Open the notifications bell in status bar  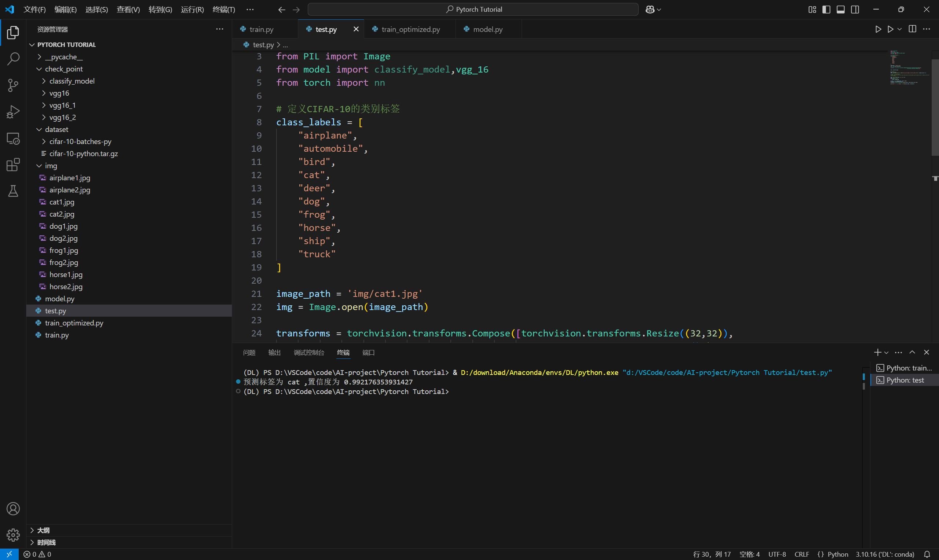(x=927, y=555)
